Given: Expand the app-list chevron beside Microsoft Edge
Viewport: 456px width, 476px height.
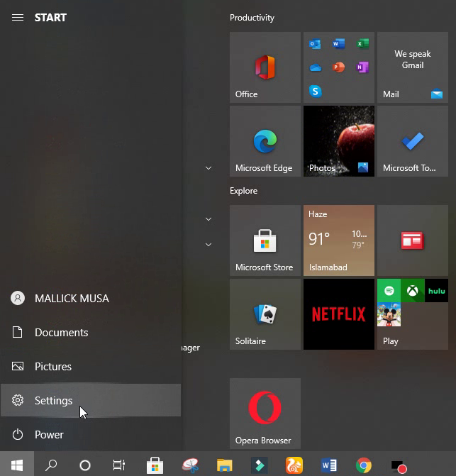Looking at the screenshot, I should [x=208, y=168].
